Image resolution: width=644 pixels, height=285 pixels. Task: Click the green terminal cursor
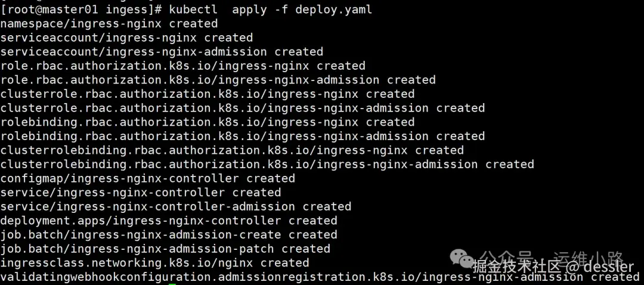[172, 283]
